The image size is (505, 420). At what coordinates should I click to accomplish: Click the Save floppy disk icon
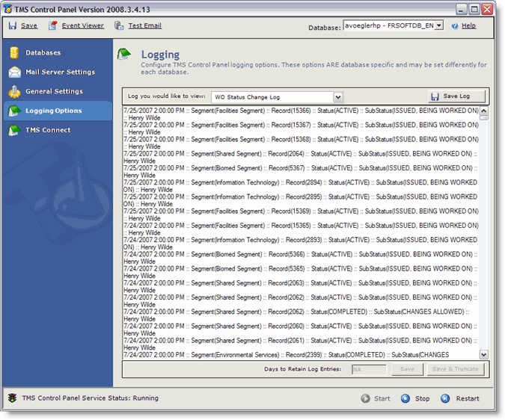click(13, 25)
